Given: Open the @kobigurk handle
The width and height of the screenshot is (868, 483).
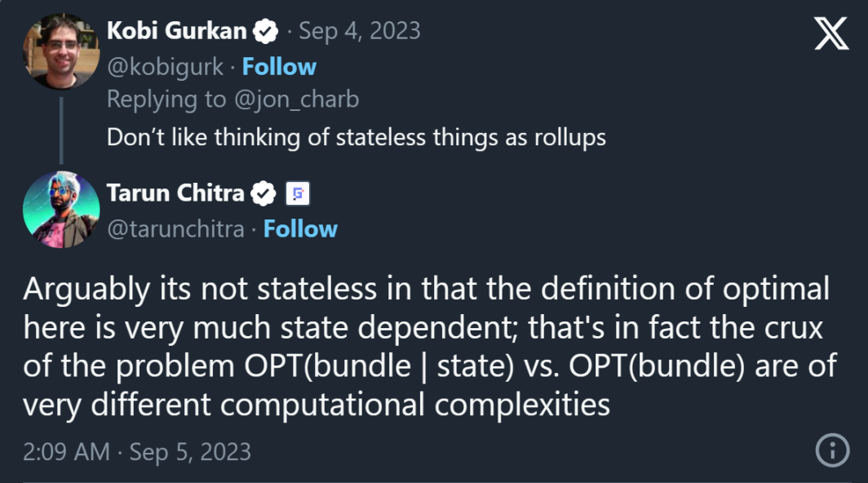Looking at the screenshot, I should 165,66.
